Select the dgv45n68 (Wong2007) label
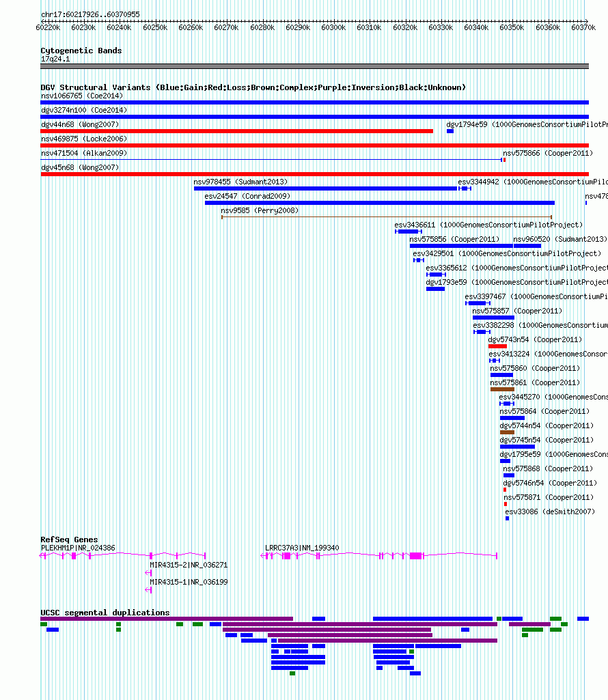 (80, 167)
